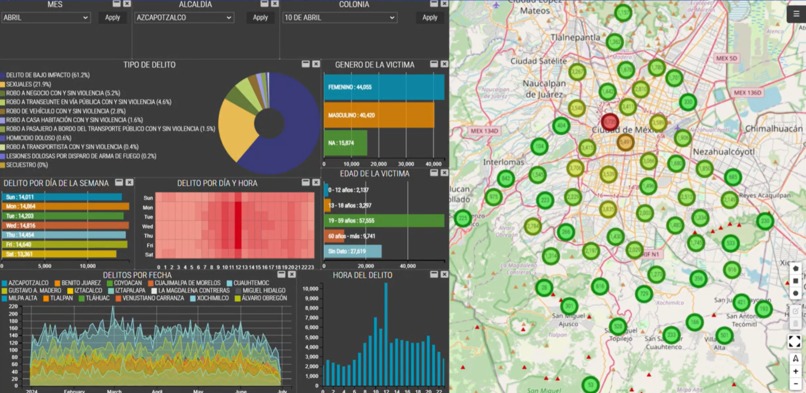Click the HOMICIDIO DOLOSO (0.6%) legend entry
The image size is (806, 393).
click(x=36, y=138)
